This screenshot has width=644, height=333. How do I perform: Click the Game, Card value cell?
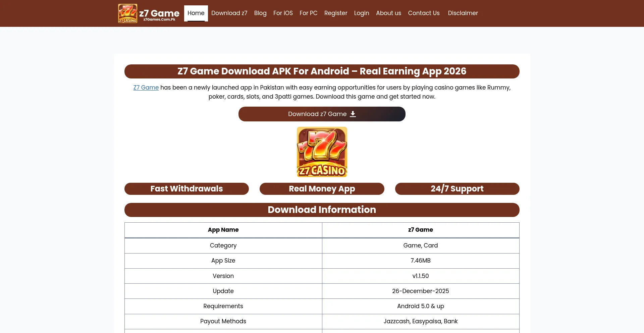click(421, 245)
